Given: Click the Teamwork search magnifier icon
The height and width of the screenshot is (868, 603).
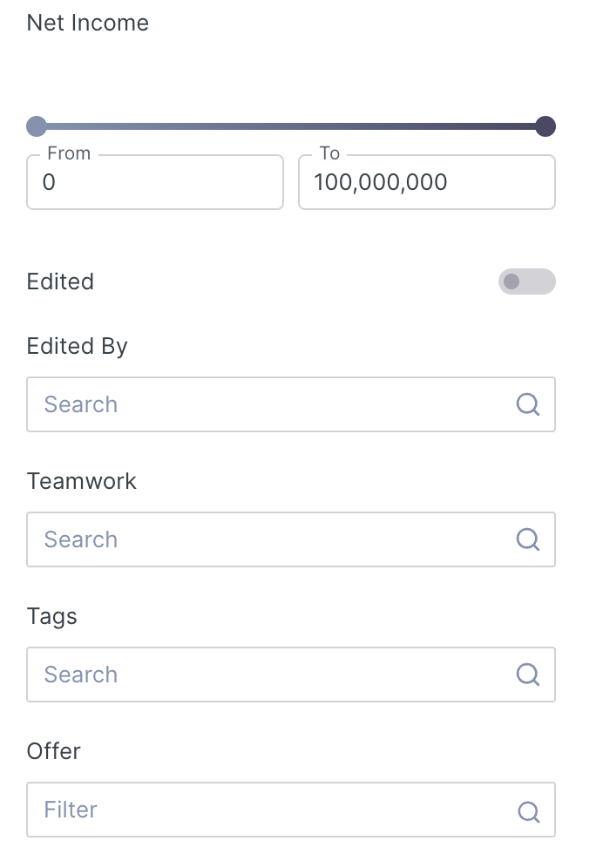Looking at the screenshot, I should point(528,539).
